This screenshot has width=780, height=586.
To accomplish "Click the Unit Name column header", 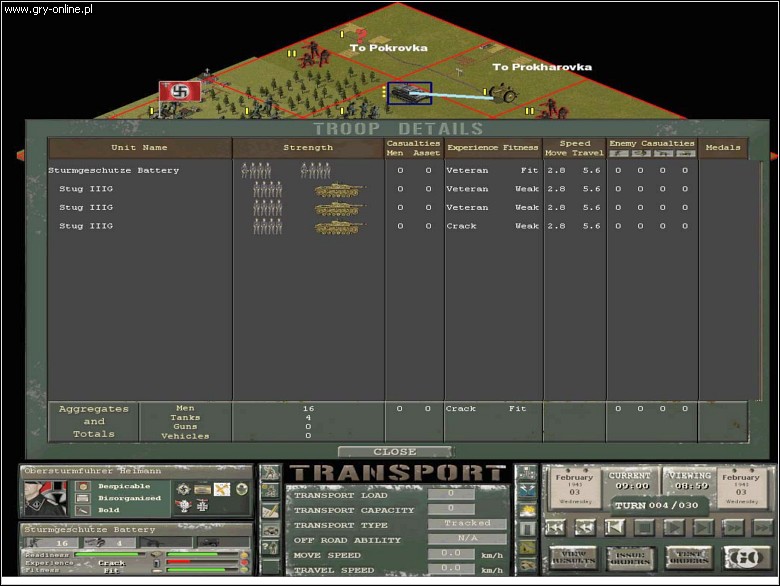I will click(139, 148).
